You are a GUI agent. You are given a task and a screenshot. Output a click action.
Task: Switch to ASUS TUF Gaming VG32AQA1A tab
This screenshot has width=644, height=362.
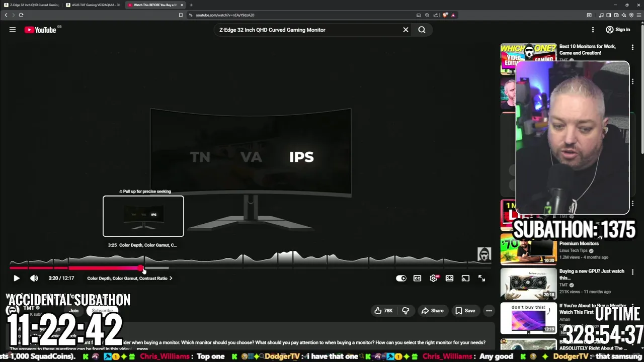pos(94,5)
